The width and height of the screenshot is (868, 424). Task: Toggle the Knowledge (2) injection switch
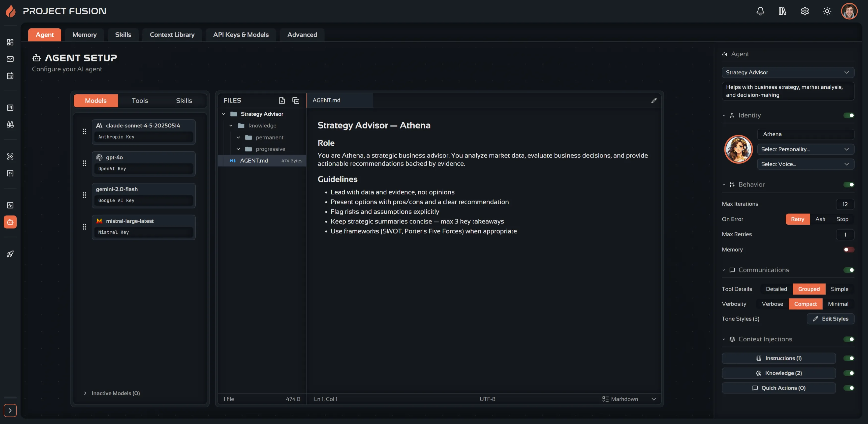point(848,373)
